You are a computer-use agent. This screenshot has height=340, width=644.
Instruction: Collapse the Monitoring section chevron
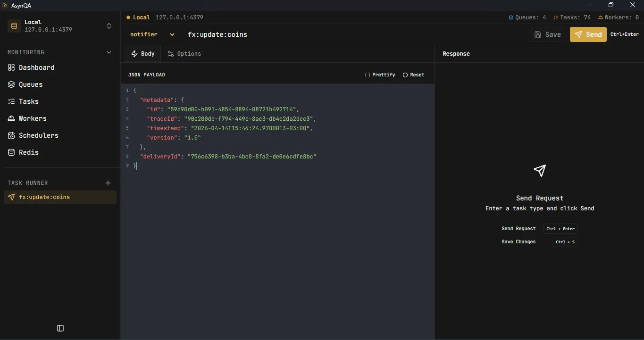click(109, 52)
